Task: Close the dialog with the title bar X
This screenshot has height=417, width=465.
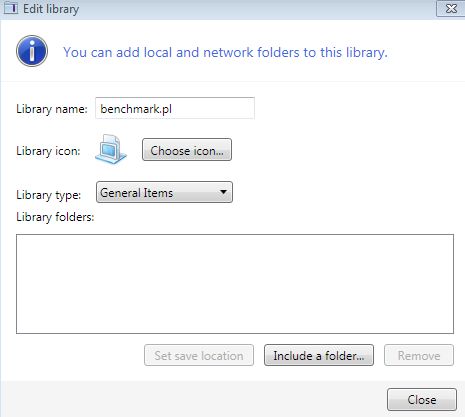Action: click(x=451, y=8)
